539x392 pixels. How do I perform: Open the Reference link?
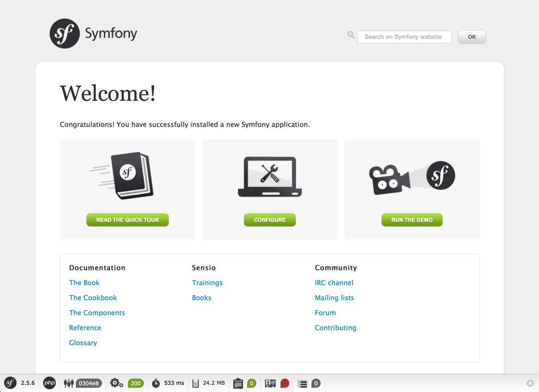pyautogui.click(x=85, y=328)
